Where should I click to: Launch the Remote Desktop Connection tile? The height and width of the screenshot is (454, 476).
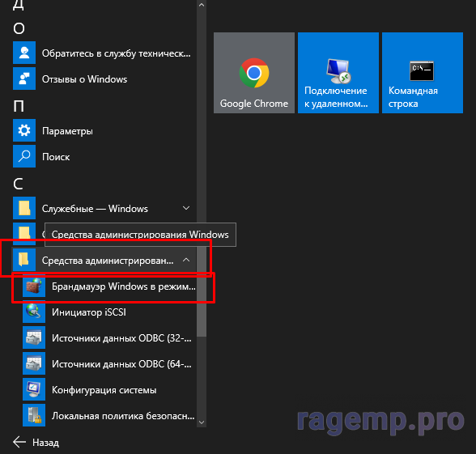338,73
